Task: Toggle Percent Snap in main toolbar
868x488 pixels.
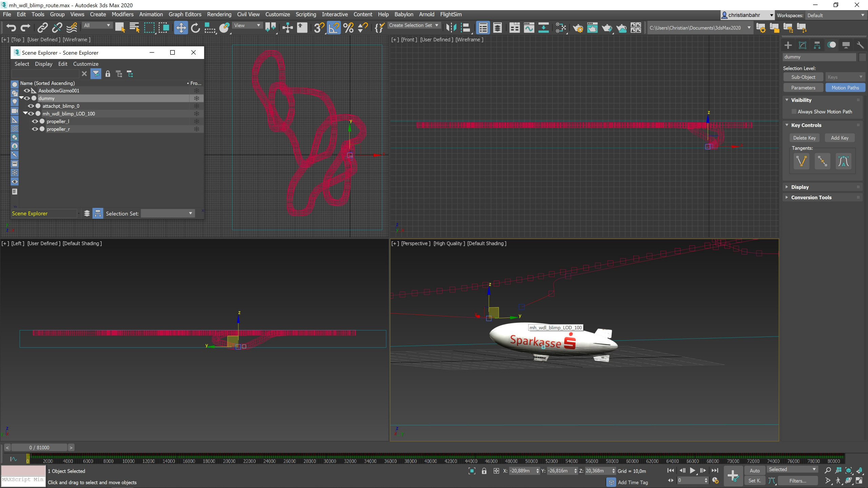Action: [348, 27]
